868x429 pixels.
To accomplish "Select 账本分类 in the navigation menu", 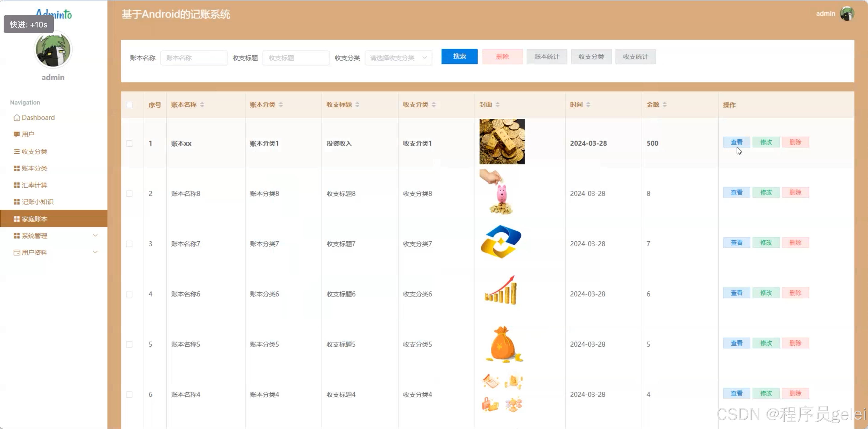I will pos(34,168).
